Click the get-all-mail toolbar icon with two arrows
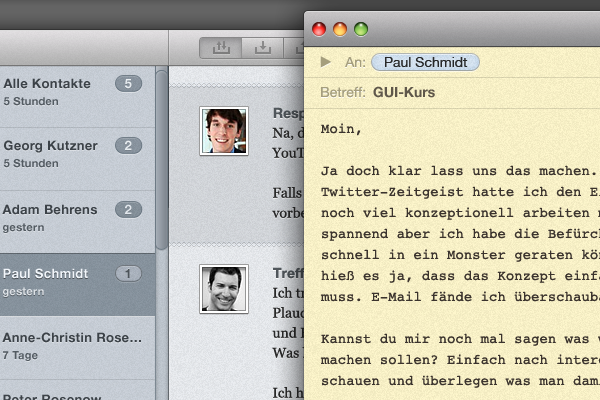The height and width of the screenshot is (400, 600). point(221,48)
